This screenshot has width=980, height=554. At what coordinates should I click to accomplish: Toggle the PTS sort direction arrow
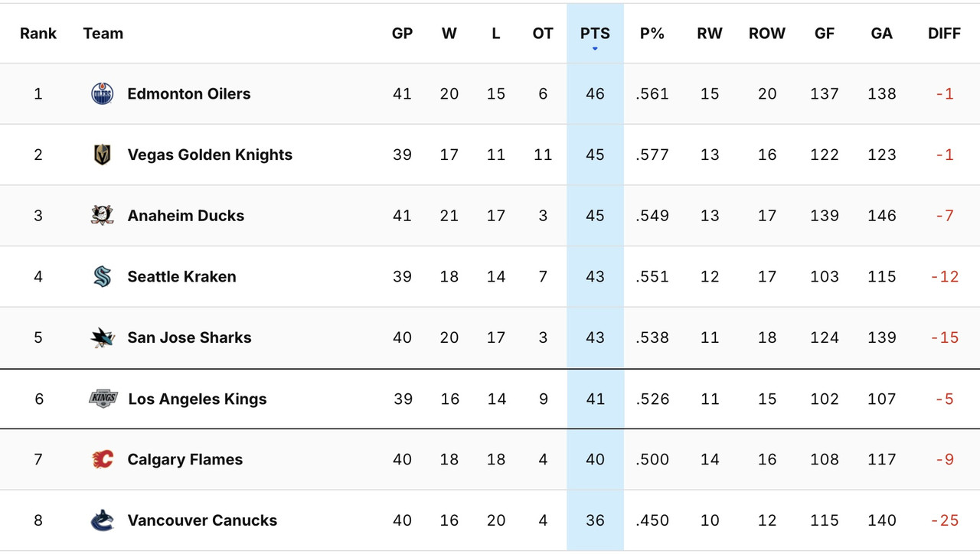(595, 47)
